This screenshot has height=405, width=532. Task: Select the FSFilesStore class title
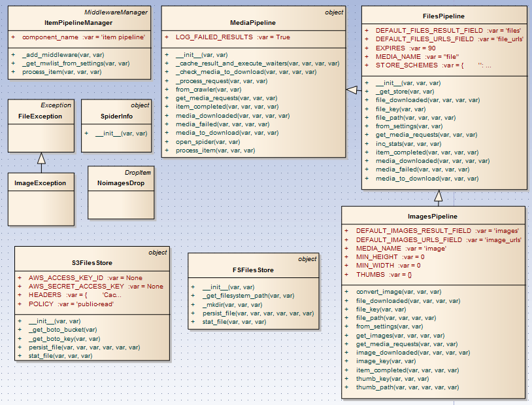click(252, 270)
